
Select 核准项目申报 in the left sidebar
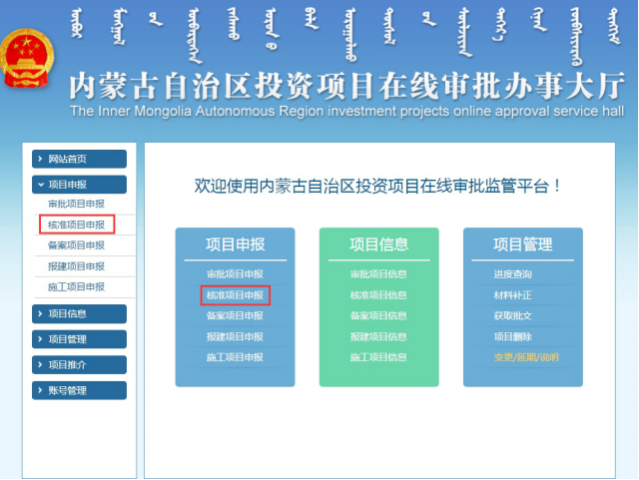pos(76,225)
